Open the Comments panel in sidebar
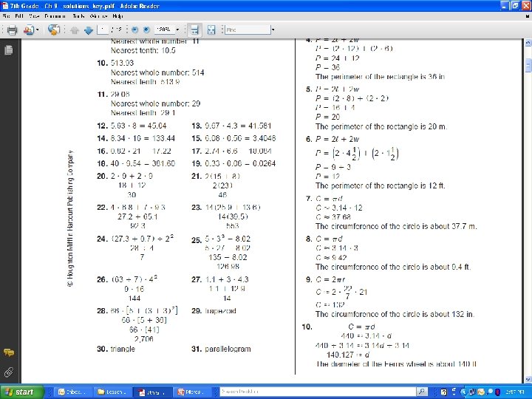Viewport: 532px width, 399px height. [9, 352]
